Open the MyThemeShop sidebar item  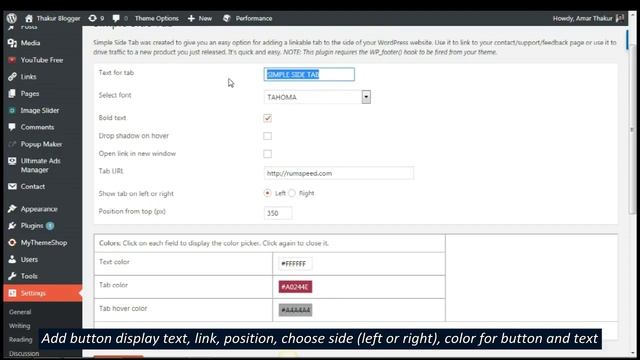(44, 242)
